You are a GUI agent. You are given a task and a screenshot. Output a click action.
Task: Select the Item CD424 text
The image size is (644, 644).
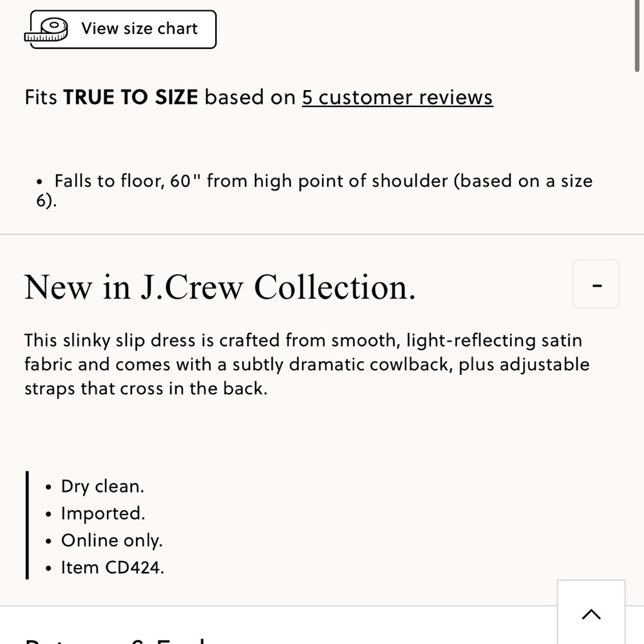point(113,567)
